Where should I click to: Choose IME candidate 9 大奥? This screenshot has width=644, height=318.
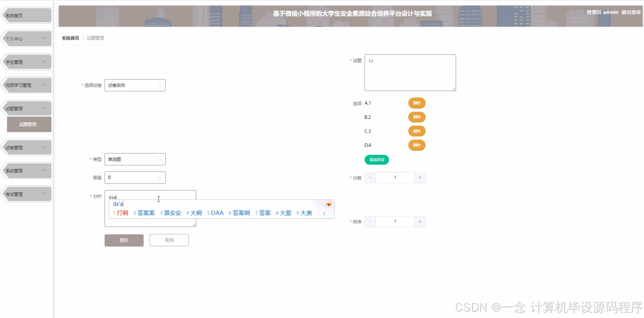click(x=304, y=213)
